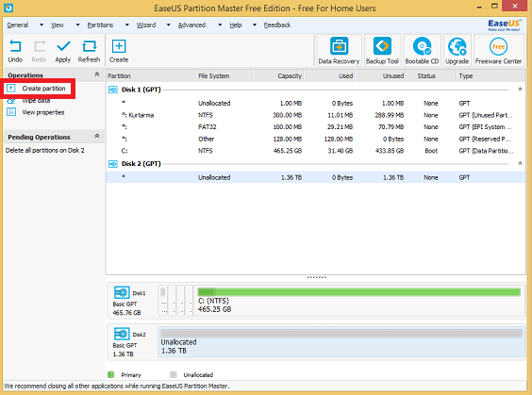Click the first small partition block on Disk1
This screenshot has height=395, width=532.
point(163,301)
